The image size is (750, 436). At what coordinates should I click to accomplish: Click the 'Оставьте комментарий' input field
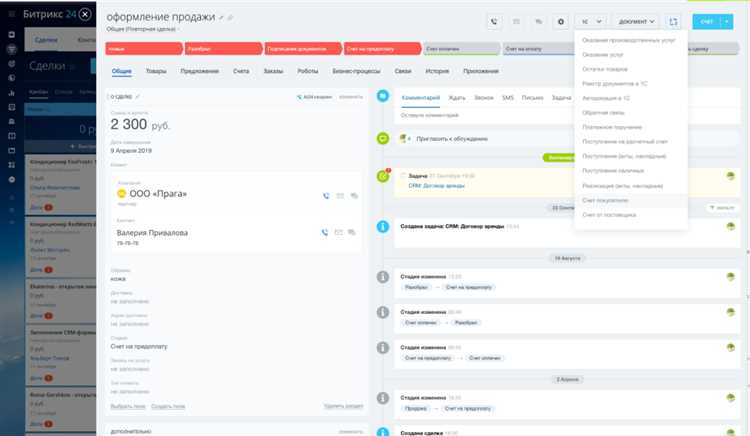pyautogui.click(x=567, y=115)
